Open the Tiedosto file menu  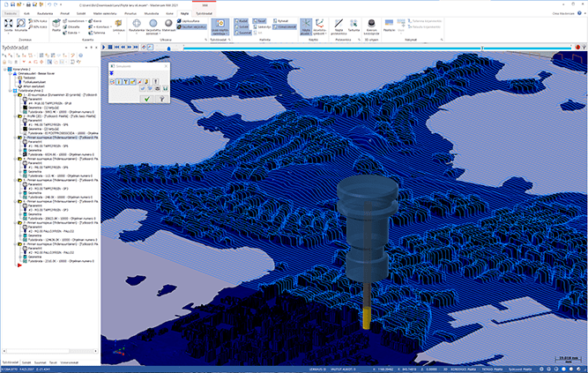coord(11,13)
